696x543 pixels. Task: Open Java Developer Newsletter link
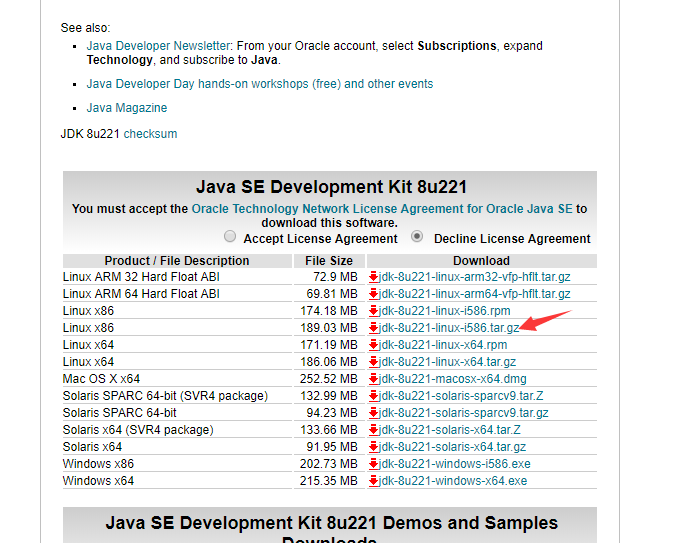pyautogui.click(x=158, y=46)
